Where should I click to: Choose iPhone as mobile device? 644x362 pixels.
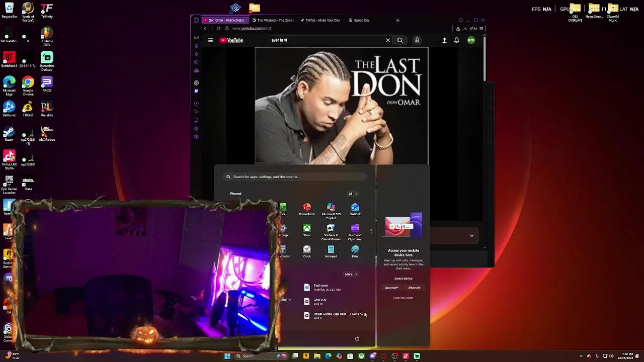(x=414, y=288)
